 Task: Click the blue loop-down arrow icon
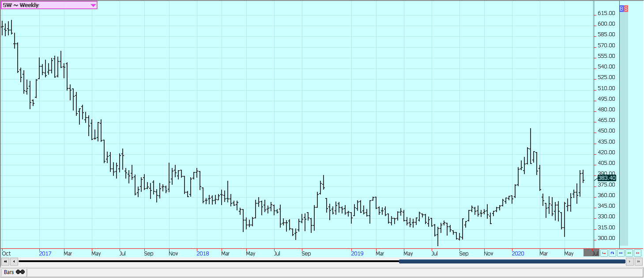[612, 253]
